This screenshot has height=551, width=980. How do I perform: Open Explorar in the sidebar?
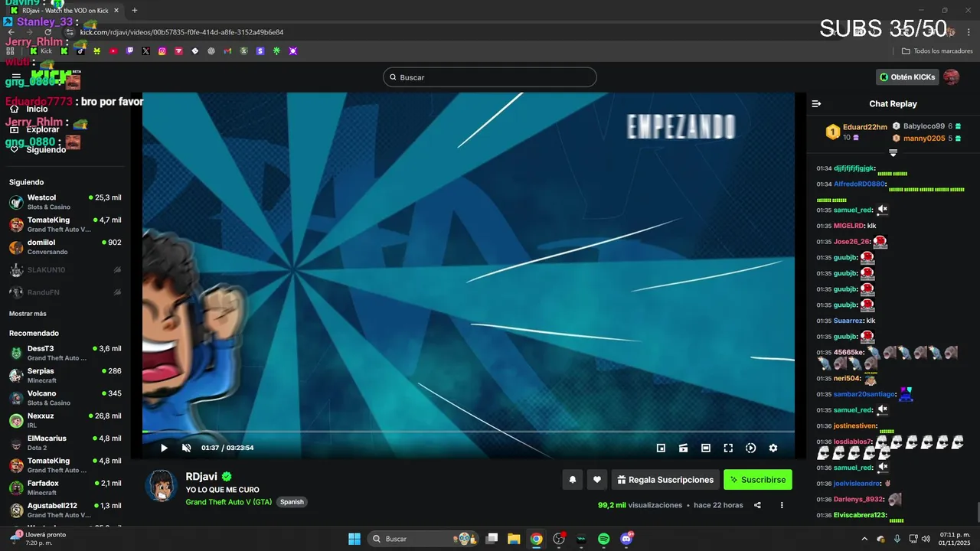coord(42,129)
